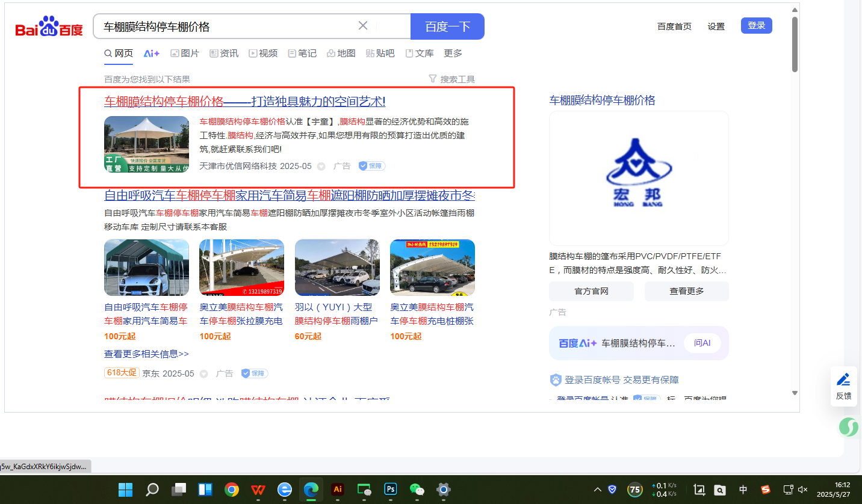Open 搜索工具 search tools filter
862x504 pixels.
pyautogui.click(x=451, y=79)
